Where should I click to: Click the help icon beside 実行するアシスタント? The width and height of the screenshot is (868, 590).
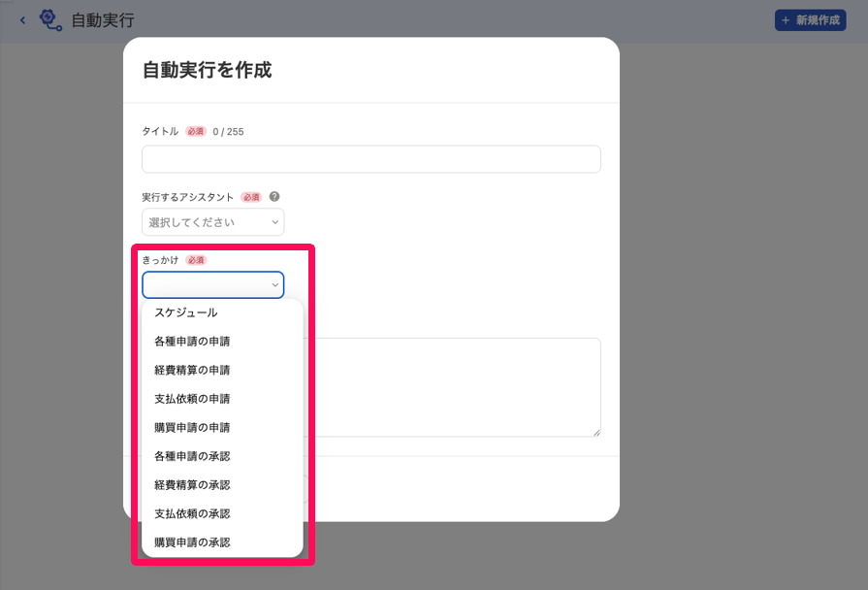coord(274,197)
